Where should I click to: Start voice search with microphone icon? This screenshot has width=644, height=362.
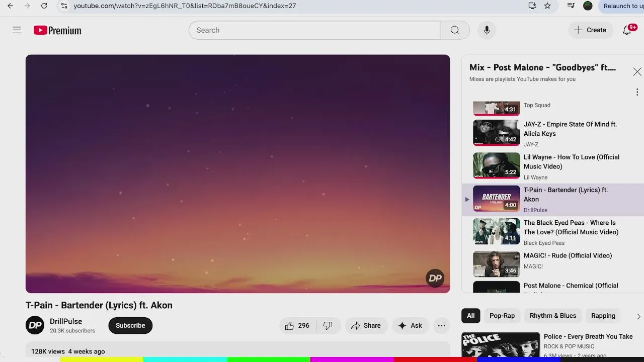[x=487, y=30]
